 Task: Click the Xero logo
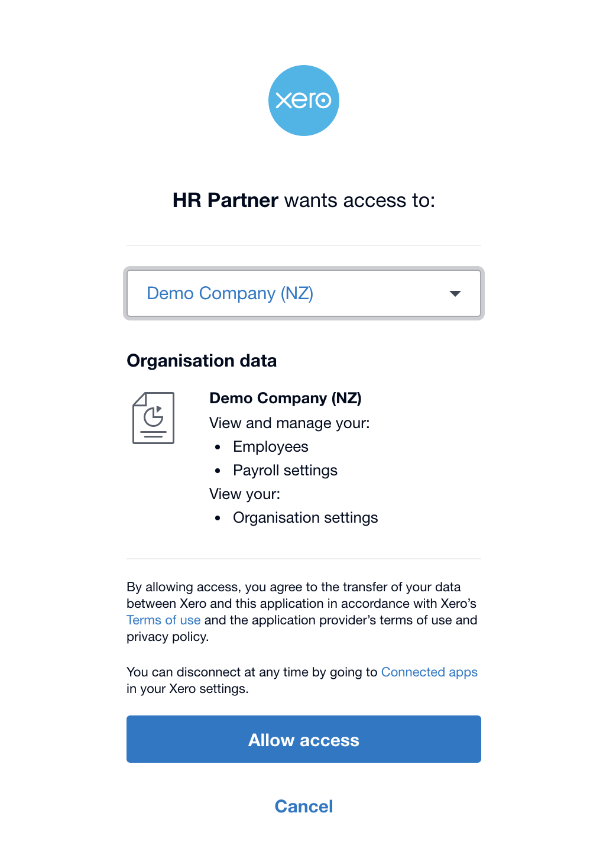point(304,101)
